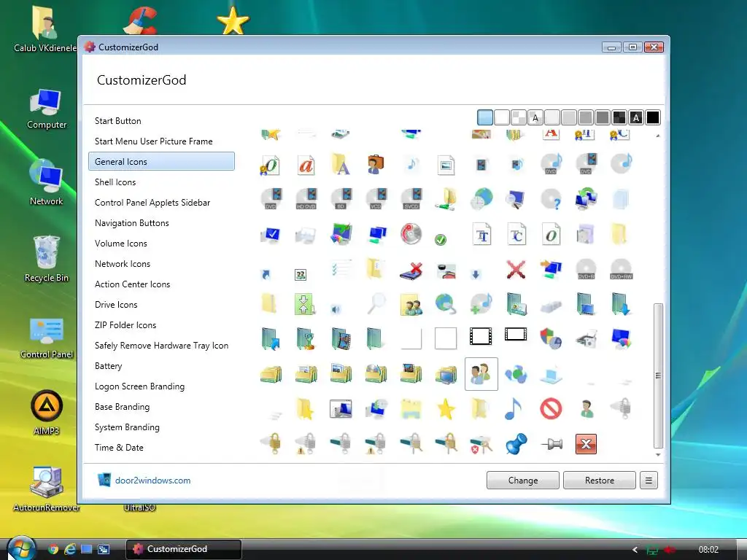Select the Windows security shield with clock icon

551,338
